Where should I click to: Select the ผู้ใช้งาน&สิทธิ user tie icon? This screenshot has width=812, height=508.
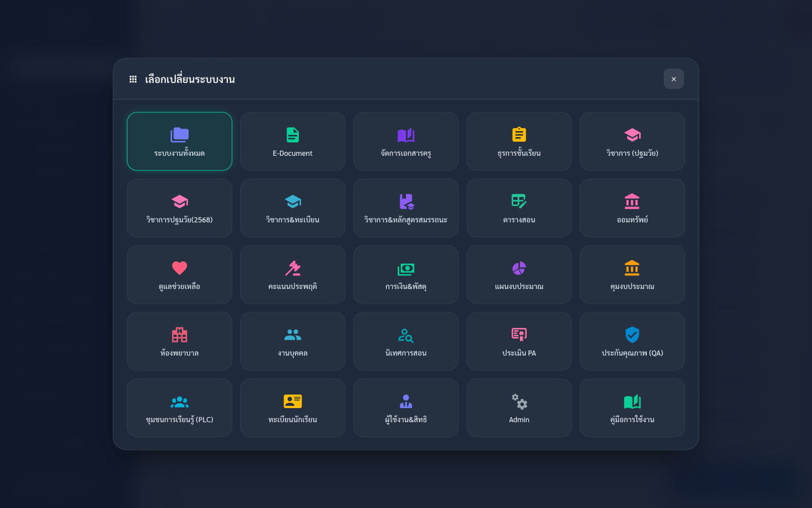tap(406, 401)
